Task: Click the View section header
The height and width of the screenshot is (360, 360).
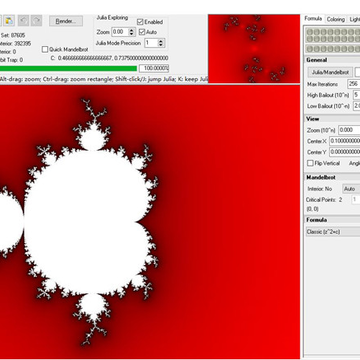Action: [x=333, y=119]
